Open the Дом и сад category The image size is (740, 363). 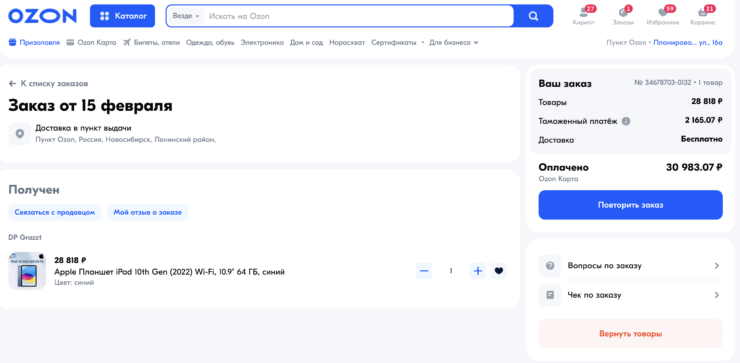[306, 42]
